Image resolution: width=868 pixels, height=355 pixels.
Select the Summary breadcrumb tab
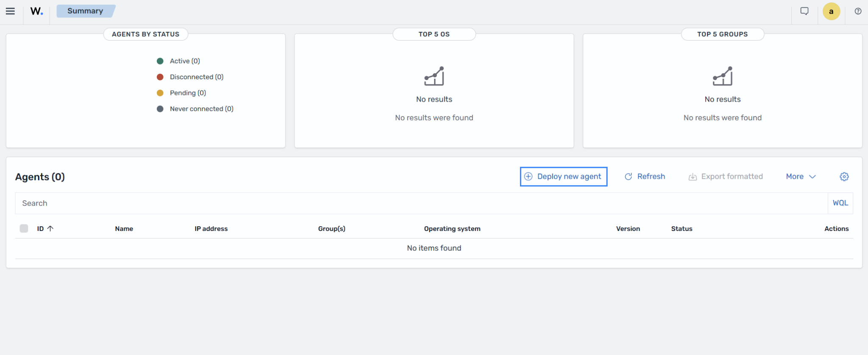coord(86,11)
